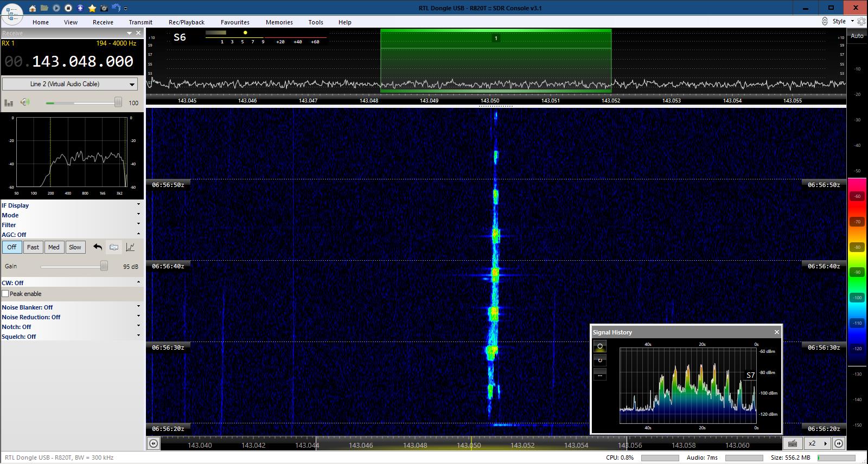
Task: Collapse the CW: Off section
Action: tap(72, 283)
